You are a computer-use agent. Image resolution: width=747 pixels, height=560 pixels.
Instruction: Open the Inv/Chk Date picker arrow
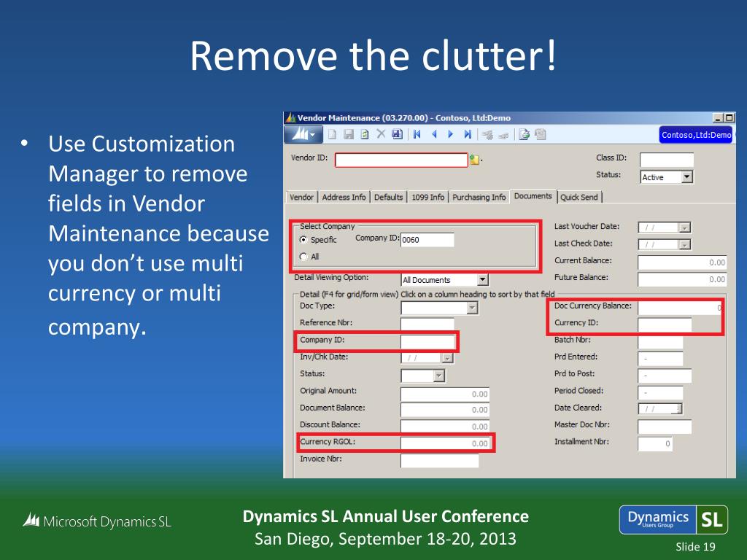click(447, 358)
